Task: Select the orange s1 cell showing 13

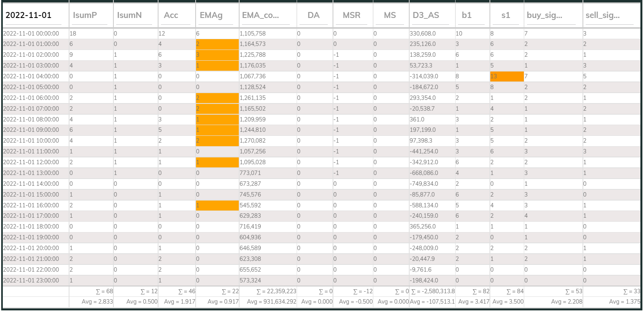Action: pos(507,76)
